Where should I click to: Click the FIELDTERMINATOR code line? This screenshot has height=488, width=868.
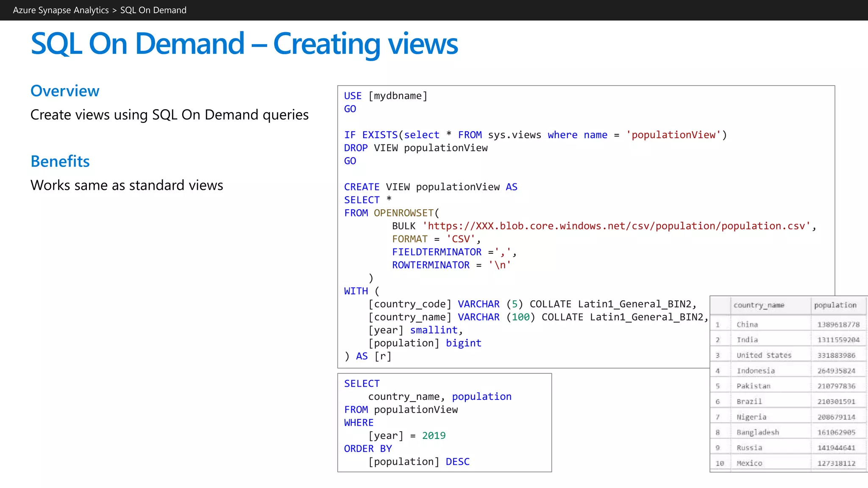click(454, 252)
